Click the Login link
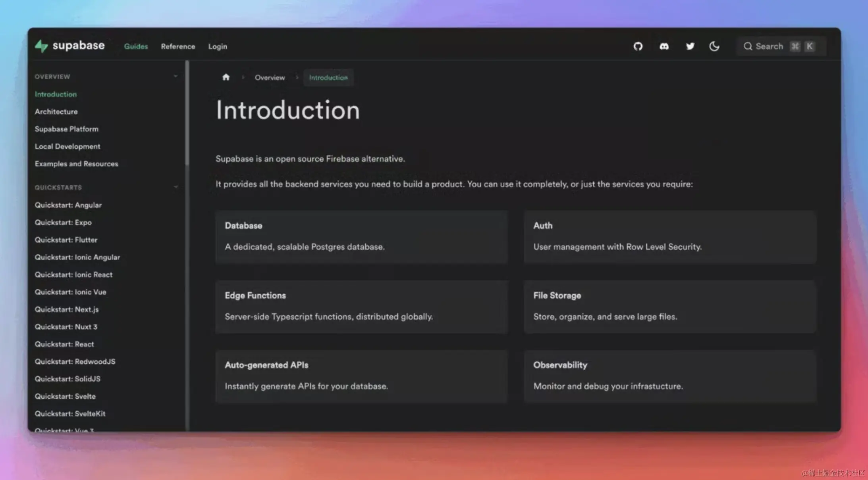Viewport: 868px width, 480px height. (218, 46)
